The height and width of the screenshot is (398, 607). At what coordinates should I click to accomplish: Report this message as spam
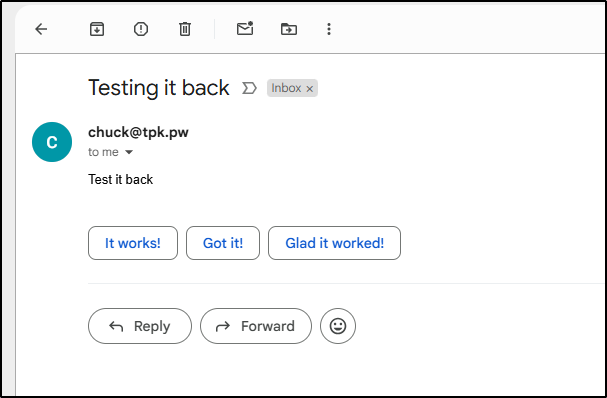click(x=141, y=29)
